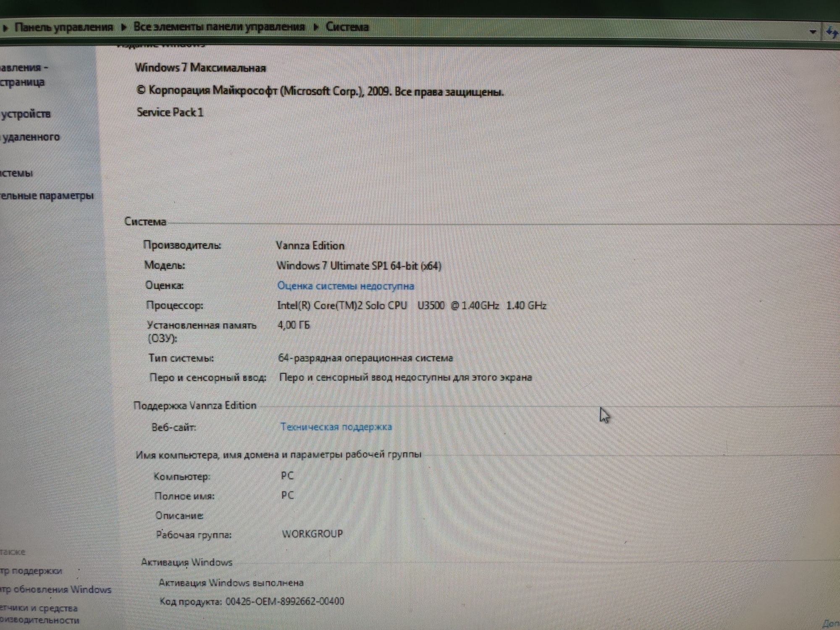This screenshot has height=630, width=840.
Task: Open the sidebar link ending in обновления Windows
Action: [55, 590]
